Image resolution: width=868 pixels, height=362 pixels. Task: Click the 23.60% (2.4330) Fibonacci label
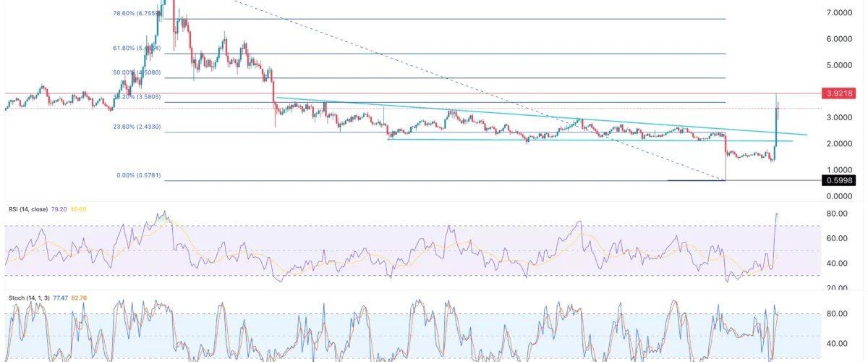tap(137, 127)
